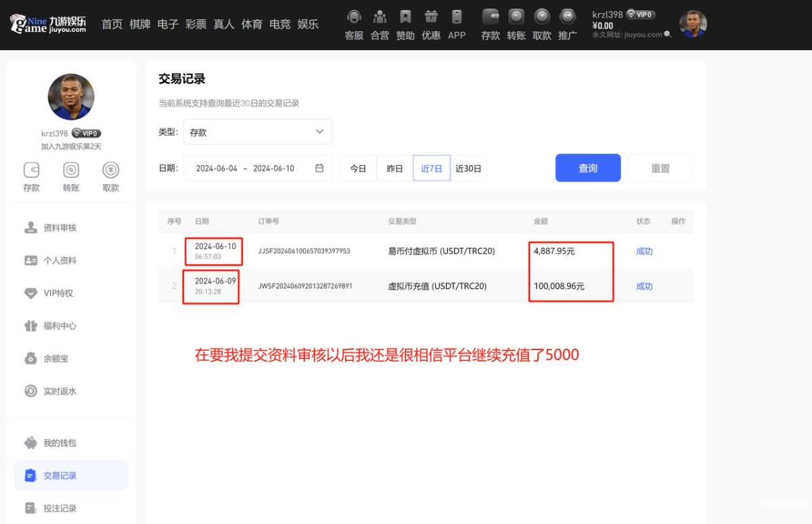Select the 转账 transfer icon in sidebar
812x524 pixels.
click(71, 171)
